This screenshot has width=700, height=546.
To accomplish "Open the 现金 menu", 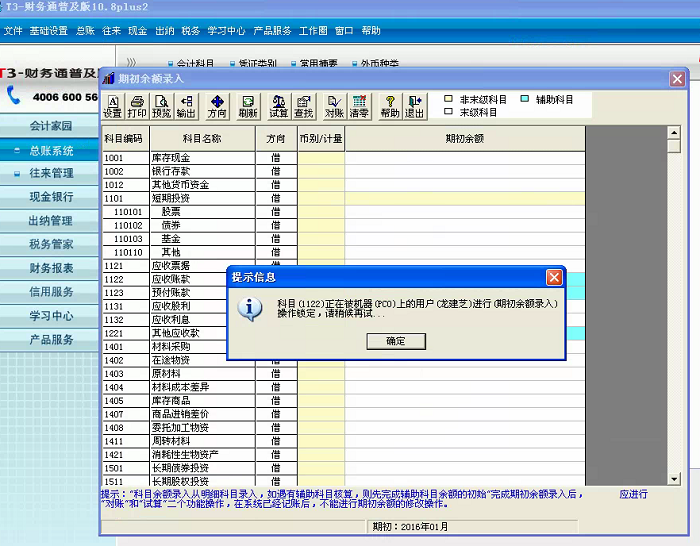I will [x=138, y=31].
